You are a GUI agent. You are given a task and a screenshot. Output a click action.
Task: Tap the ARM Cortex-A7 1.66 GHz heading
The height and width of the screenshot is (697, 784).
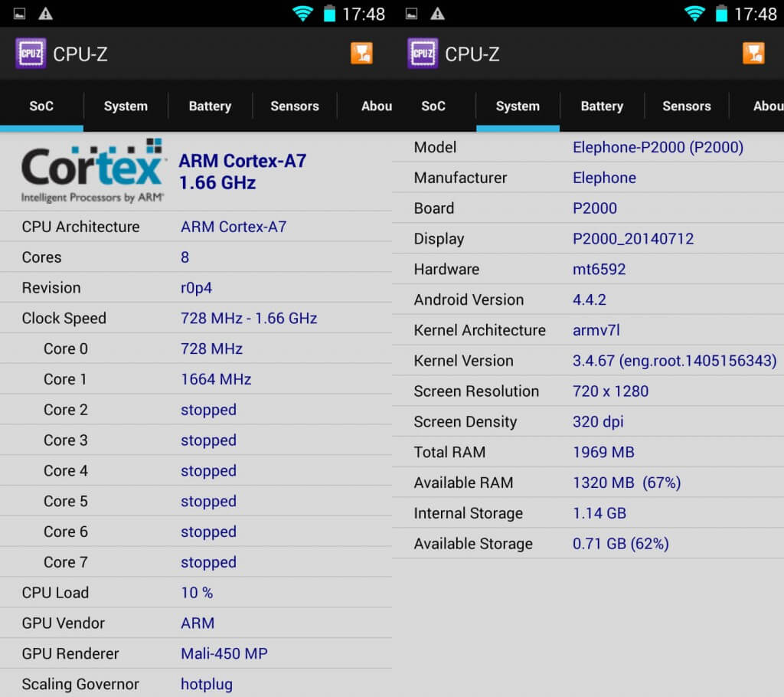point(243,172)
